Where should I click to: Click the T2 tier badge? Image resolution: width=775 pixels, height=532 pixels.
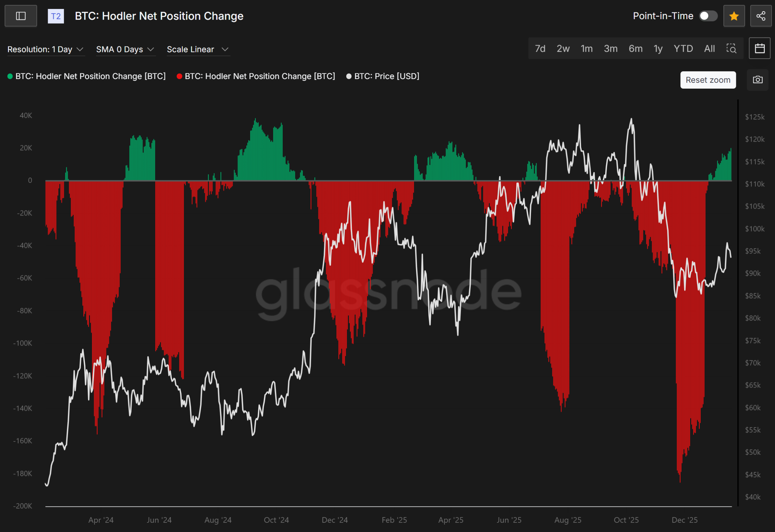tap(56, 16)
